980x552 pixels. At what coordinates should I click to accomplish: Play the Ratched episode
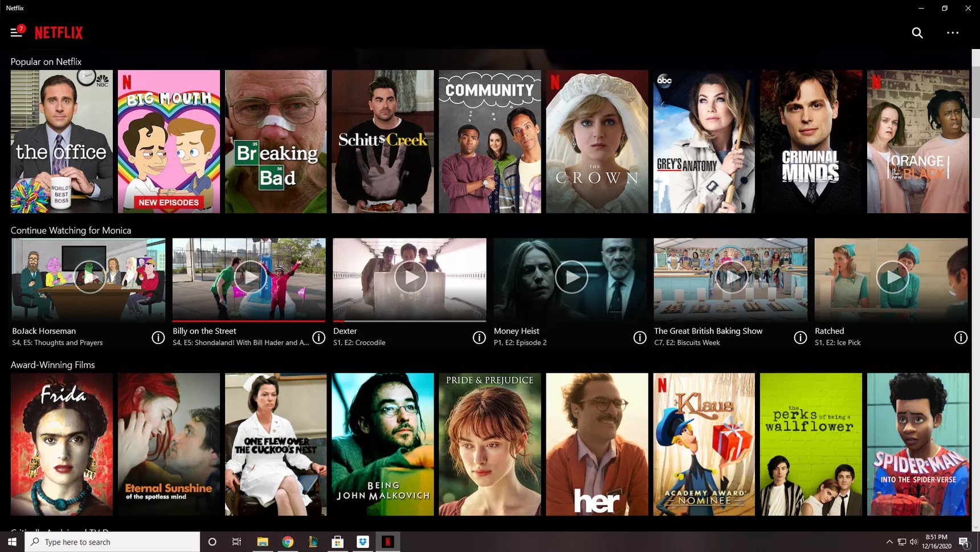(892, 277)
